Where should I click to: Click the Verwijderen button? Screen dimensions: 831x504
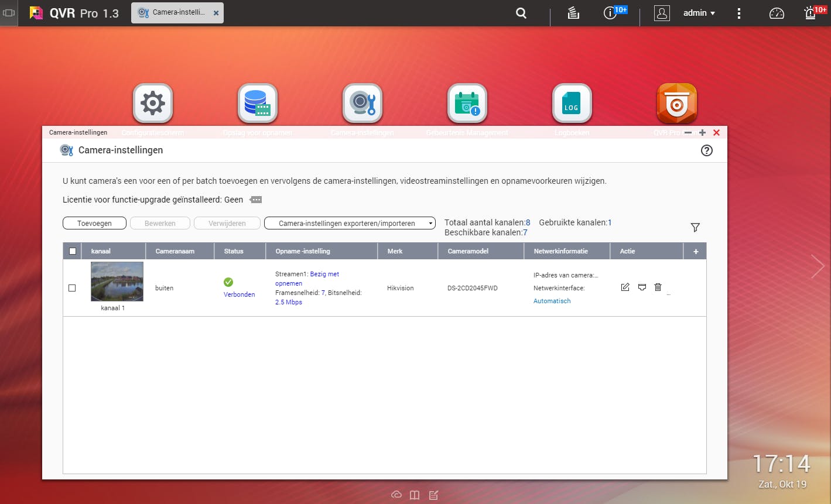click(x=227, y=223)
